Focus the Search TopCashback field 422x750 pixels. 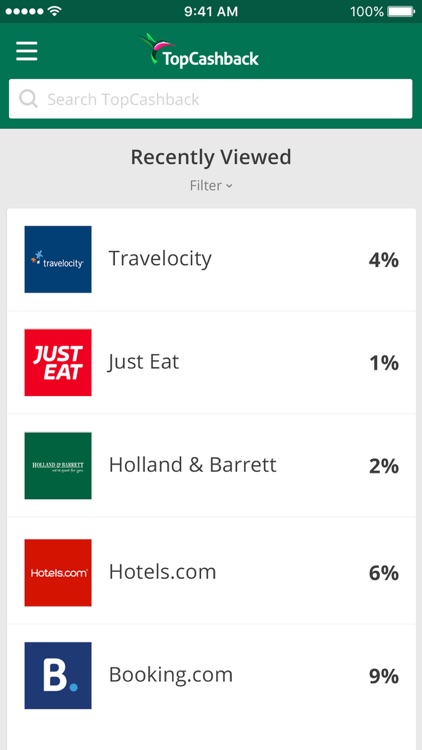211,99
